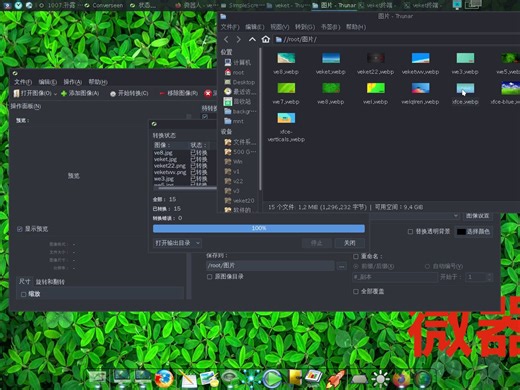
Task: Open the sun brightness icon in dock
Action: click(x=380, y=379)
